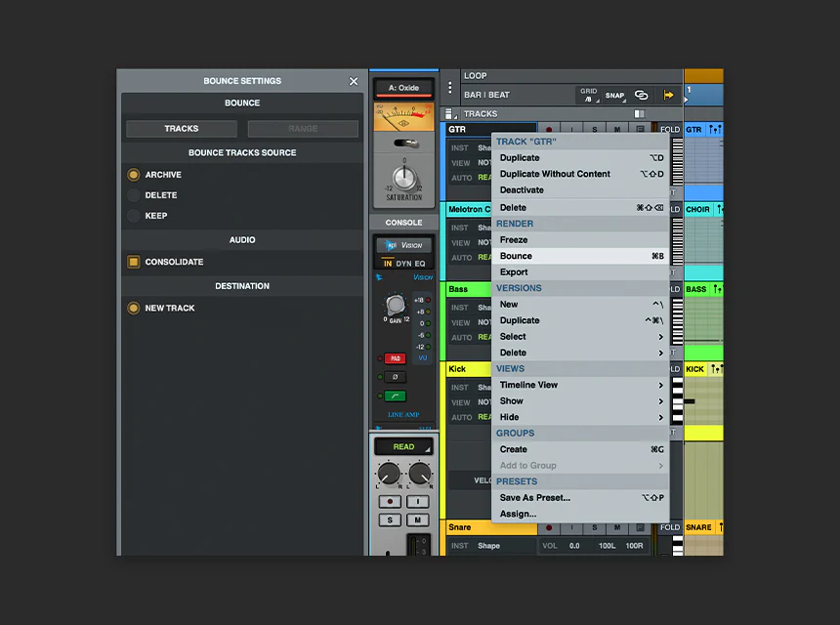Choose Export in Render section
This screenshot has height=625, width=840.
[581, 272]
